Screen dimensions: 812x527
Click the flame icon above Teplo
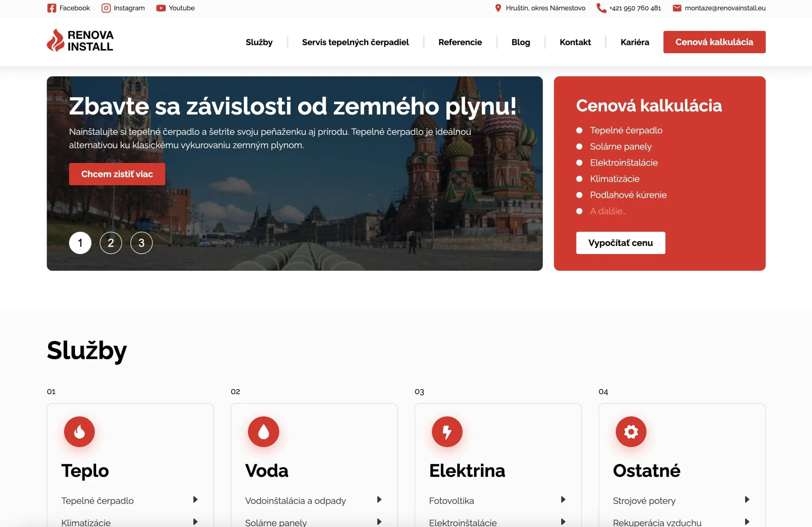click(x=80, y=432)
